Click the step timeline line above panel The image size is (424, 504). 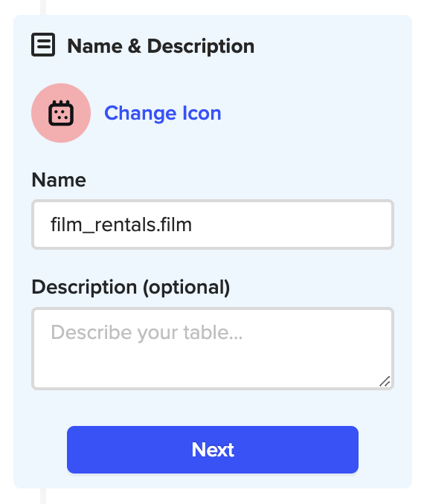[43, 7]
